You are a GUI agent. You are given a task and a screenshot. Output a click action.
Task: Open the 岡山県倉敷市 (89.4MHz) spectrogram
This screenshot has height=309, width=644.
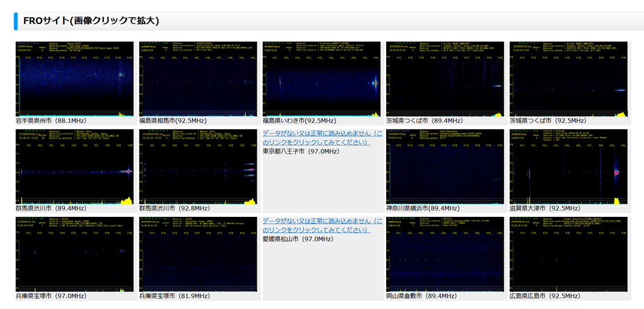coord(445,254)
